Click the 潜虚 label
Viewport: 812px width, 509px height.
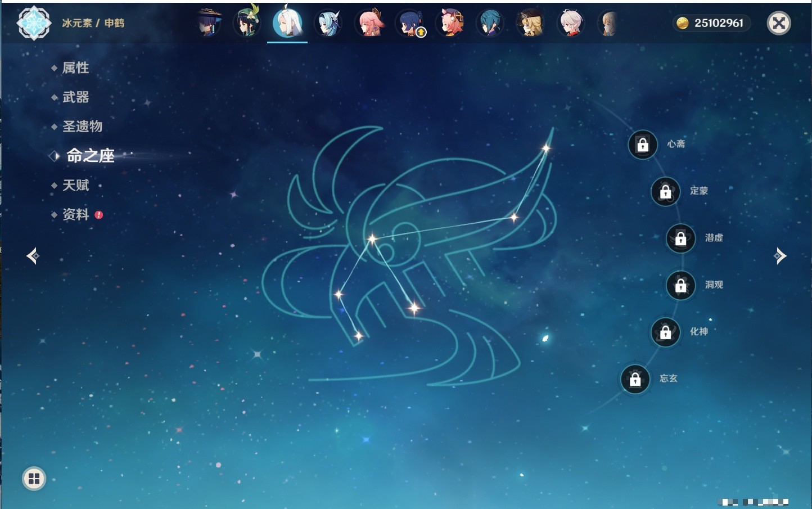(714, 238)
